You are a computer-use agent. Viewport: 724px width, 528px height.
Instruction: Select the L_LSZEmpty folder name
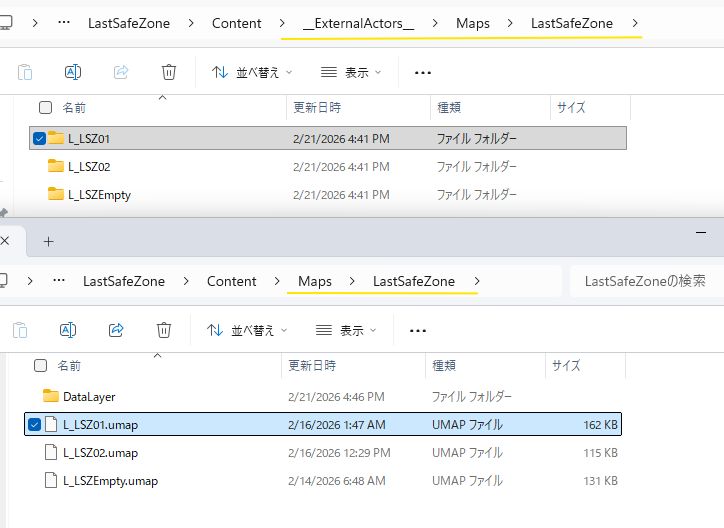[99, 195]
